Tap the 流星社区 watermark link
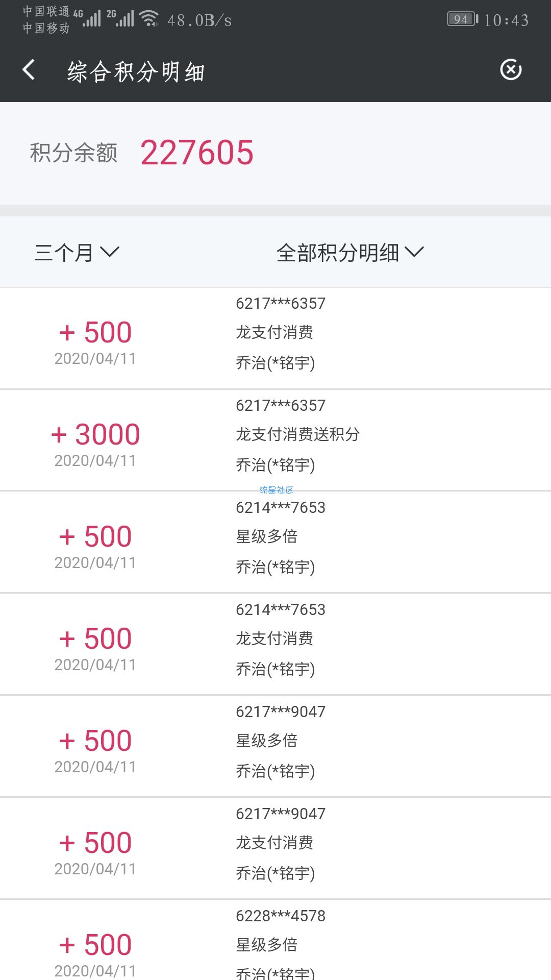The image size is (551, 980). click(276, 490)
